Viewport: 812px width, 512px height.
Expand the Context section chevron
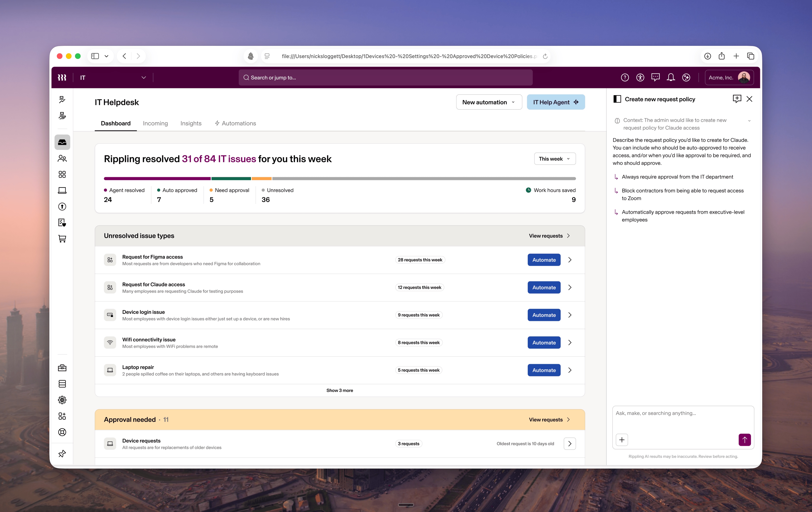point(749,121)
